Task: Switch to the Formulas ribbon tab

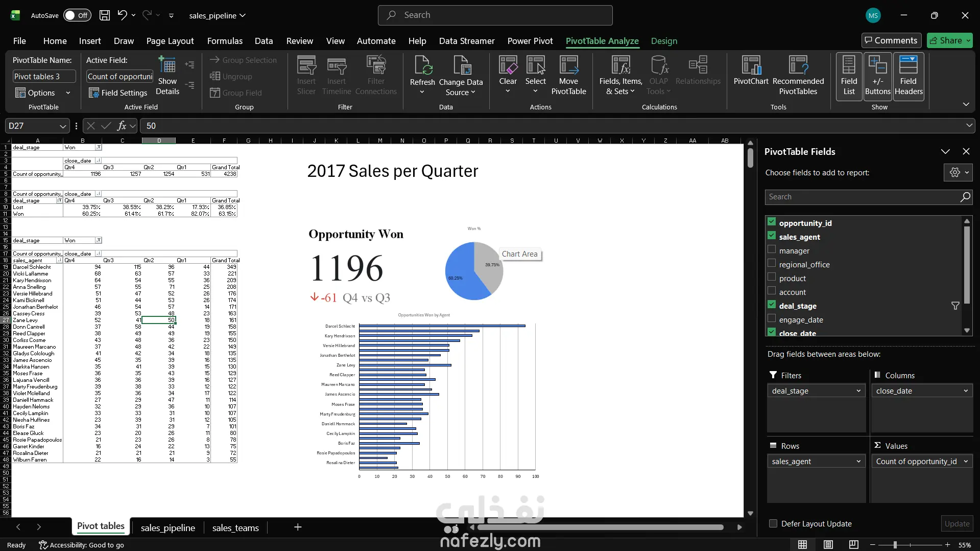Action: 225,41
